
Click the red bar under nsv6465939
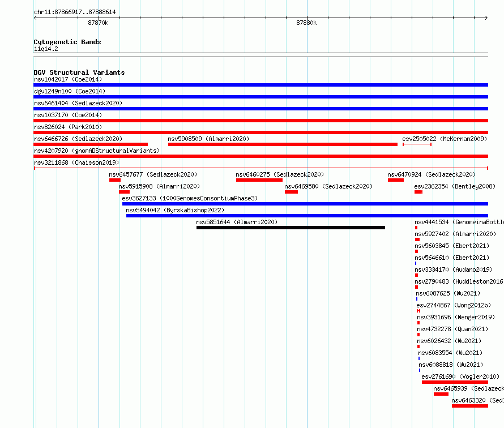(441, 394)
